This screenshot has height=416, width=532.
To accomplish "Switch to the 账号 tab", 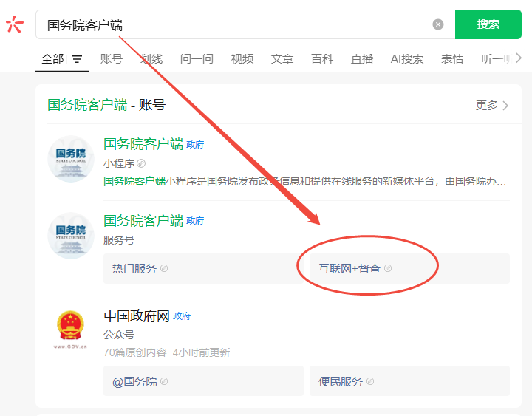I will coord(112,59).
